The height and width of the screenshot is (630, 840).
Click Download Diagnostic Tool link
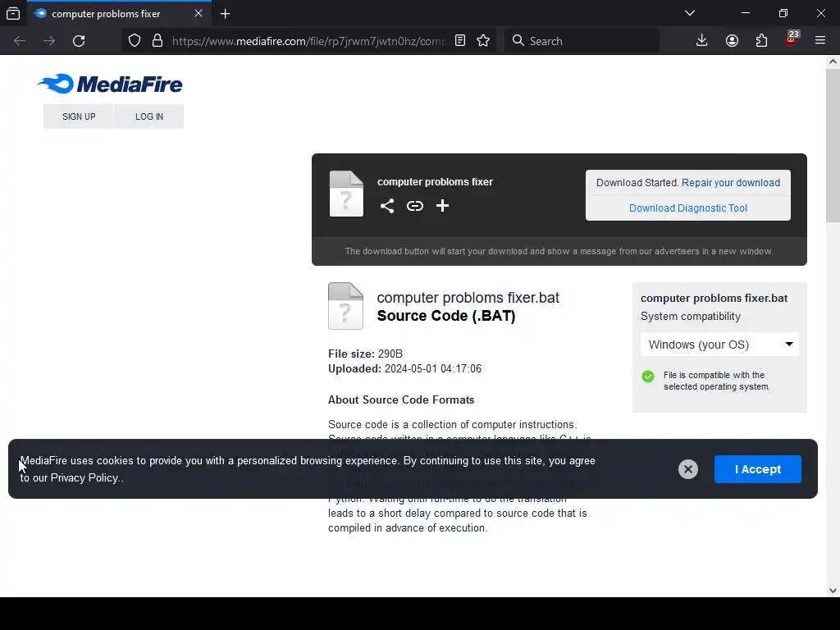click(x=688, y=208)
